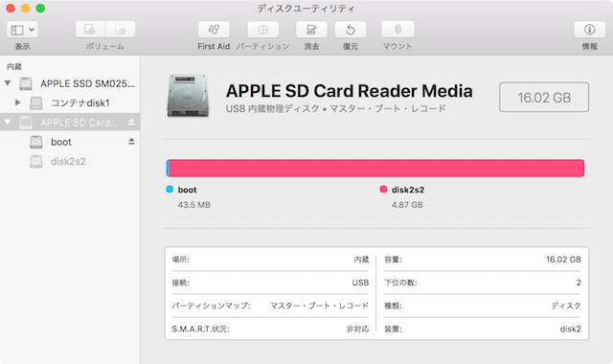Click the 43.5 MB size text
613x364 pixels.
point(193,205)
